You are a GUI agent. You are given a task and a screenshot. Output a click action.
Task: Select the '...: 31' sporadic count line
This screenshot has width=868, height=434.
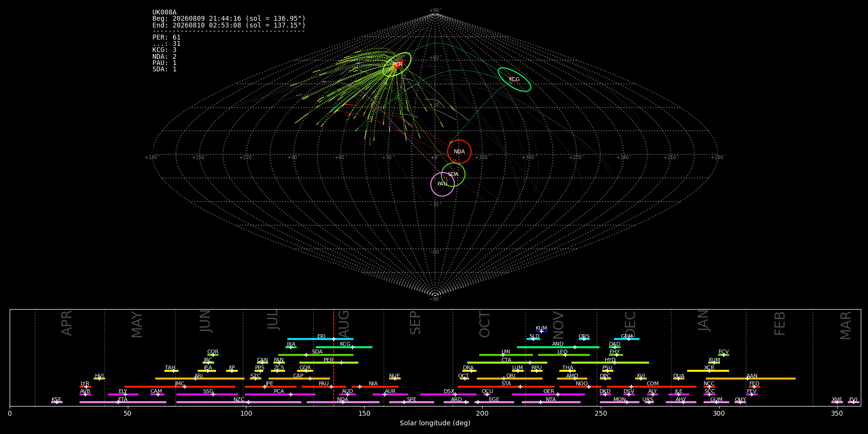click(166, 44)
